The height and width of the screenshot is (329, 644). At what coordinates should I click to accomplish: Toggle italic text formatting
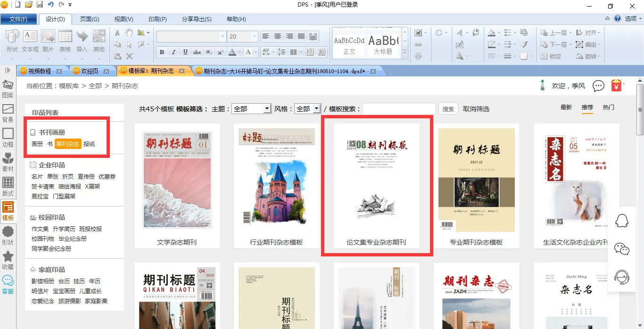point(173,52)
